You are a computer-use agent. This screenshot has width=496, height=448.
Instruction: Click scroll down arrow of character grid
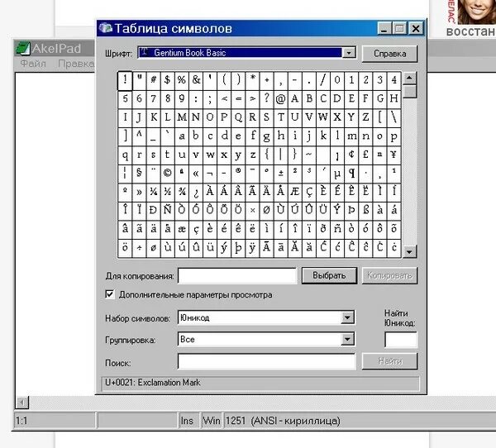[x=409, y=252]
